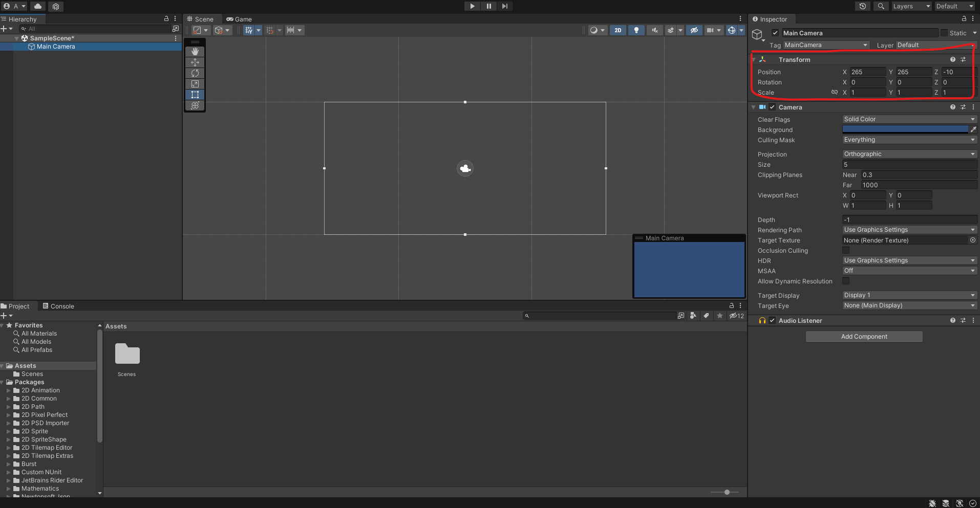Image resolution: width=980 pixels, height=508 pixels.
Task: Click the Add Component button
Action: pos(864,337)
